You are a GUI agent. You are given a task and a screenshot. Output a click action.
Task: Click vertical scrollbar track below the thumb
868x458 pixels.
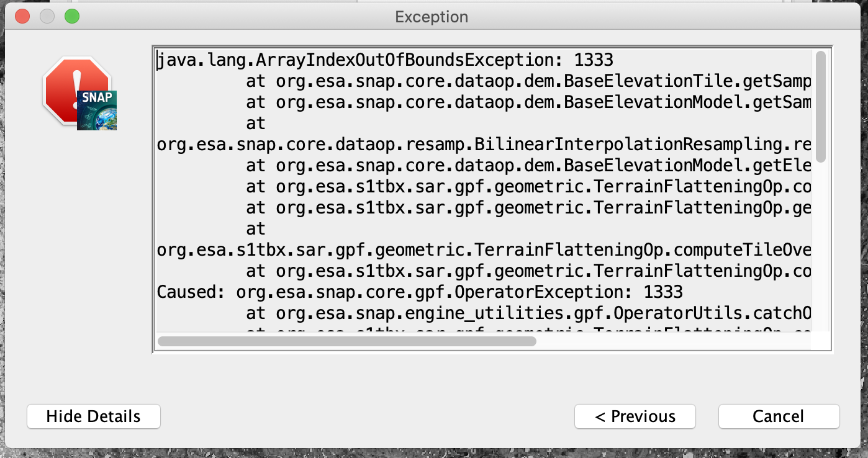click(821, 248)
